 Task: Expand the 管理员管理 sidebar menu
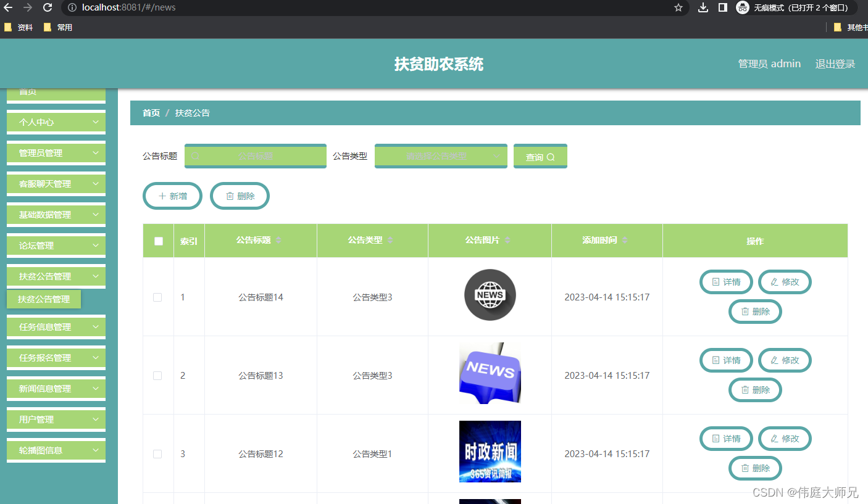[x=56, y=153]
